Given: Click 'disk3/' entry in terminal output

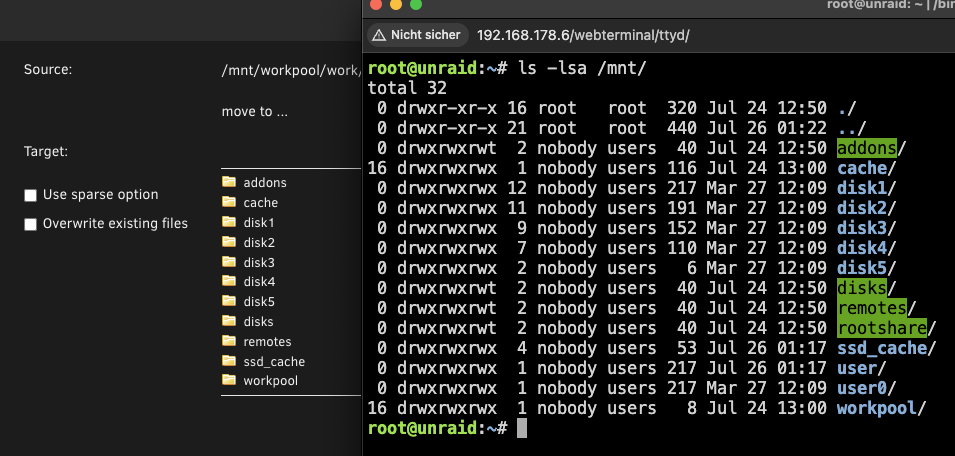Looking at the screenshot, I should (x=867, y=228).
